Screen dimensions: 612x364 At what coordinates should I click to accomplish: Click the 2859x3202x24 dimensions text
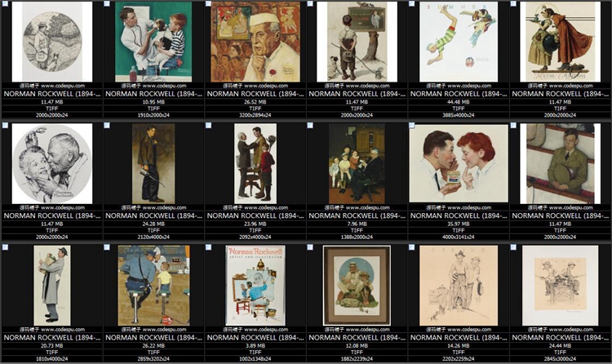(153, 359)
